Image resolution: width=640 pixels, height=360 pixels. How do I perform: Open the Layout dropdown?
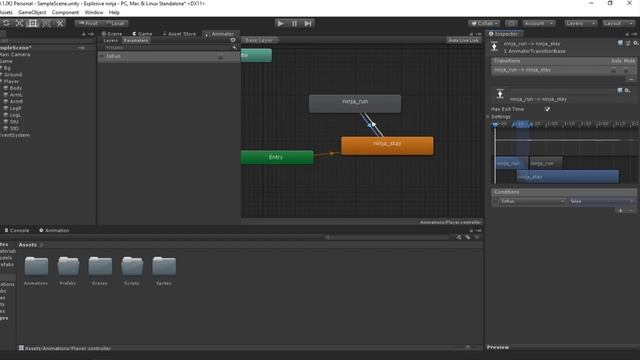618,23
